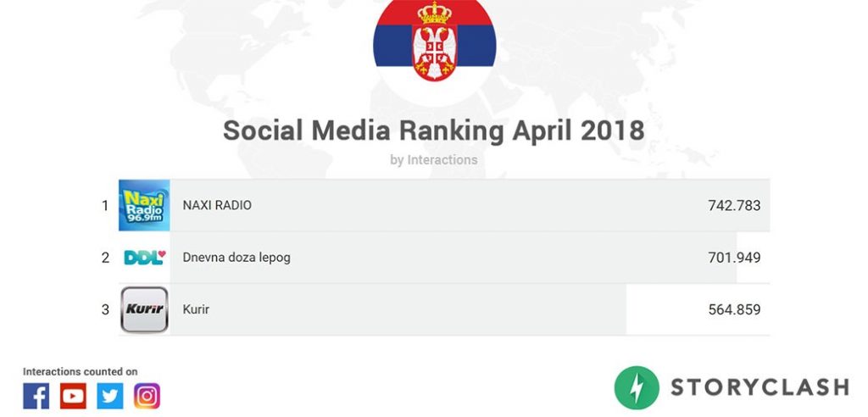Click the STORYCLASH wordmark

(759, 387)
